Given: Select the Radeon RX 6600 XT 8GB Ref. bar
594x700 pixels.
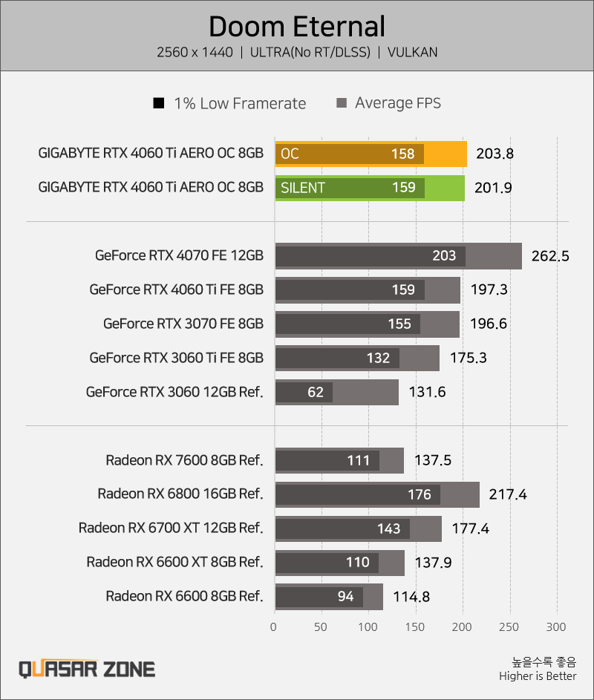Looking at the screenshot, I should click(340, 563).
